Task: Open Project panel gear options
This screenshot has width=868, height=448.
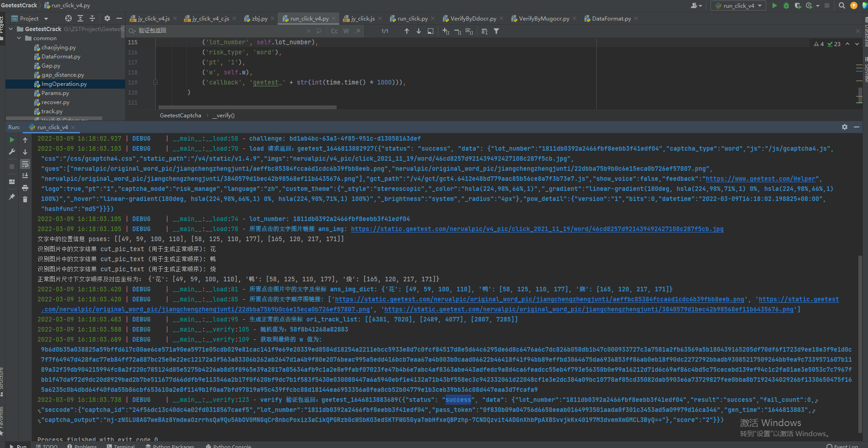Action: pos(107,18)
